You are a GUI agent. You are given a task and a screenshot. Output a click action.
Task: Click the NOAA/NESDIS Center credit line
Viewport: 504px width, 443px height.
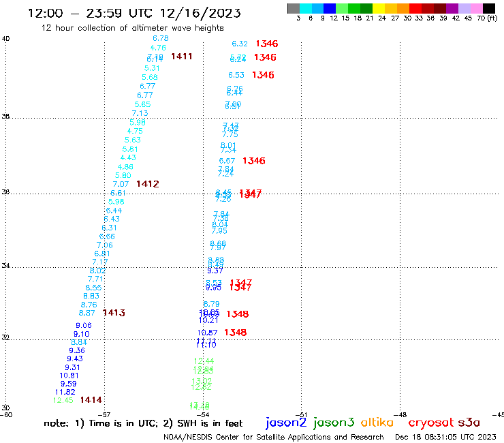[274, 437]
